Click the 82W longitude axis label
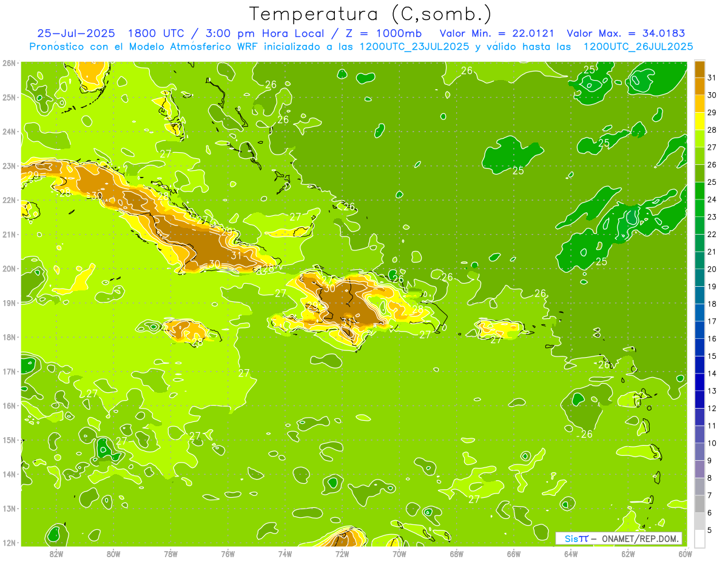 56,554
